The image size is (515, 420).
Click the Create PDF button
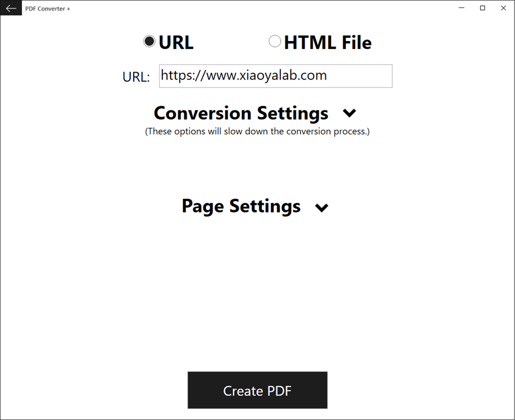tap(257, 390)
